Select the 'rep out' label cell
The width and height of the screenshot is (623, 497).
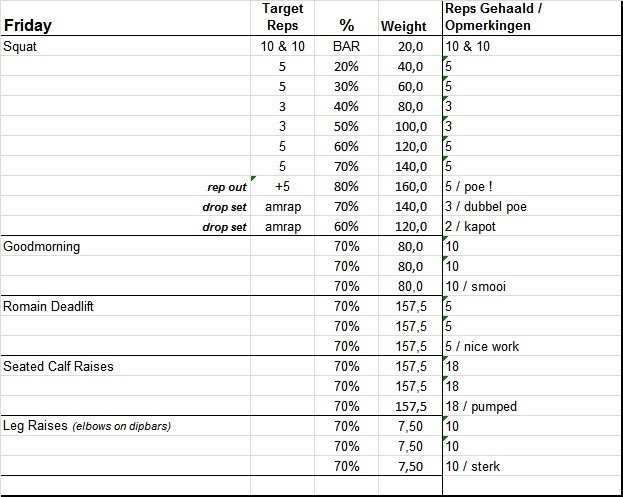[x=226, y=186]
